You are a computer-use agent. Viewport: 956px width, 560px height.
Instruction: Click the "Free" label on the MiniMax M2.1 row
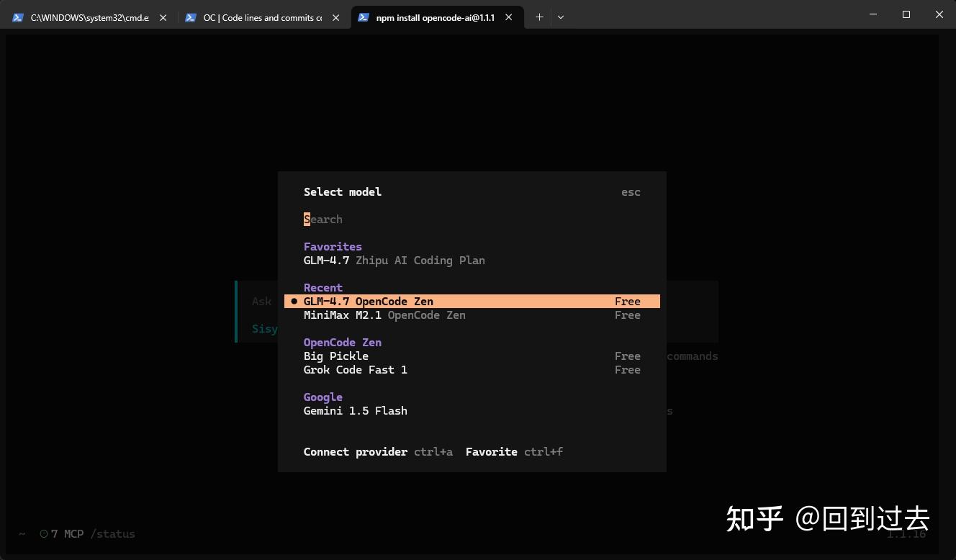pyautogui.click(x=628, y=315)
